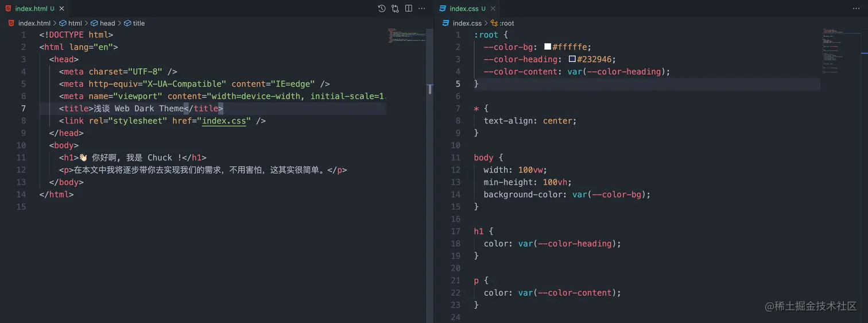
Task: Open the html breadcrumb element
Action: [75, 24]
